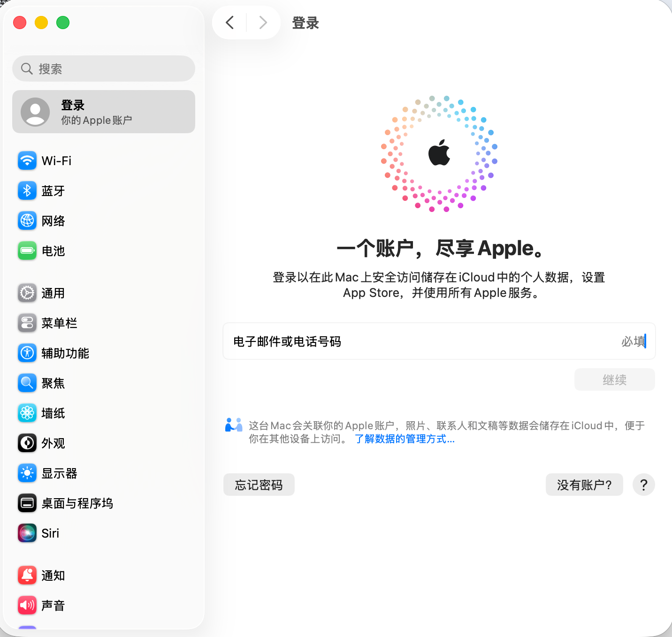Select the 通知 label in sidebar
This screenshot has width=672, height=637.
53,576
